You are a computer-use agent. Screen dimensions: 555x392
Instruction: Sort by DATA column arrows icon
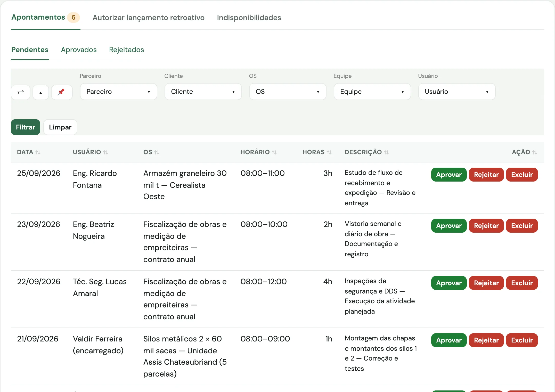(x=38, y=152)
